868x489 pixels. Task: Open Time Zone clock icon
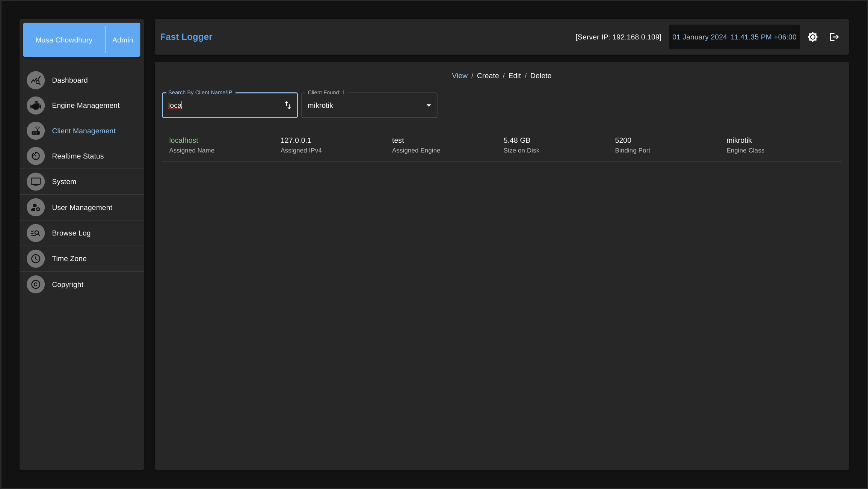pos(36,259)
